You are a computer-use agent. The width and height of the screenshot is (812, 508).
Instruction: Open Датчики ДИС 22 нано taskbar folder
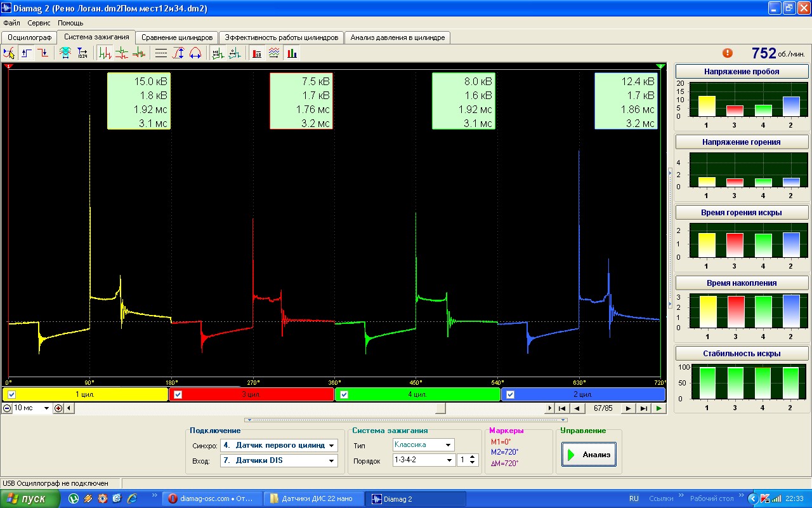(x=314, y=498)
